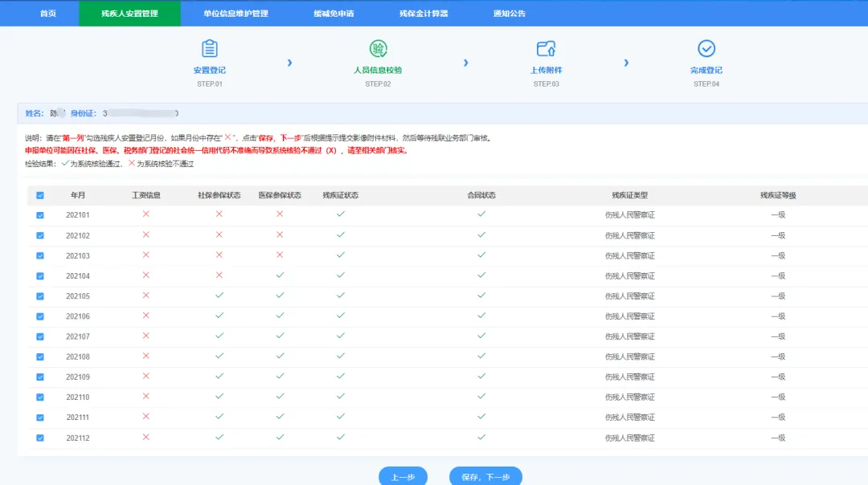The width and height of the screenshot is (868, 485).
Task: Click the 医保参保状态 check icon for 202104
Action: pyautogui.click(x=280, y=275)
